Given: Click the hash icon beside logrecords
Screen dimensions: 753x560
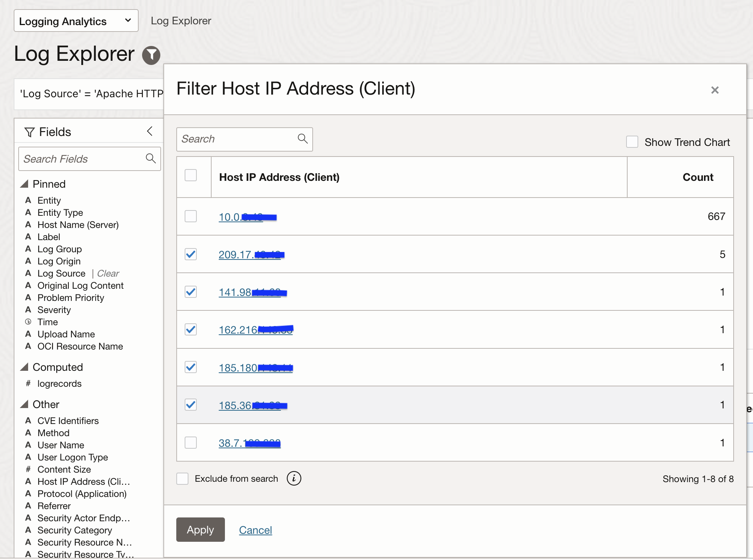Looking at the screenshot, I should [28, 383].
